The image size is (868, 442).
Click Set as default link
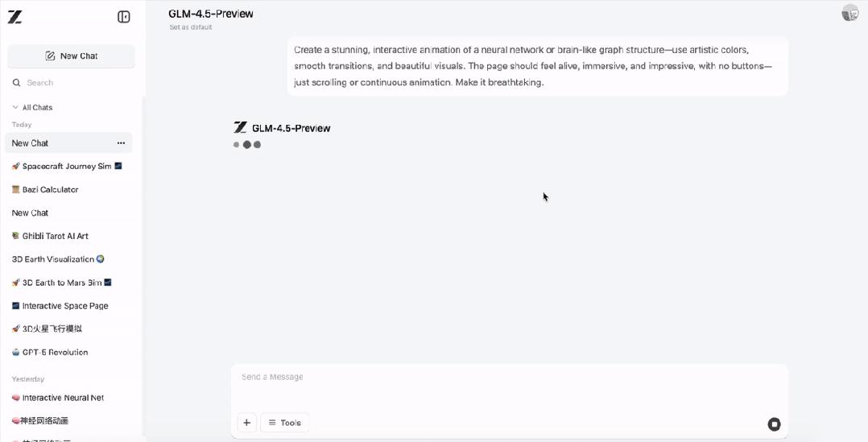191,27
